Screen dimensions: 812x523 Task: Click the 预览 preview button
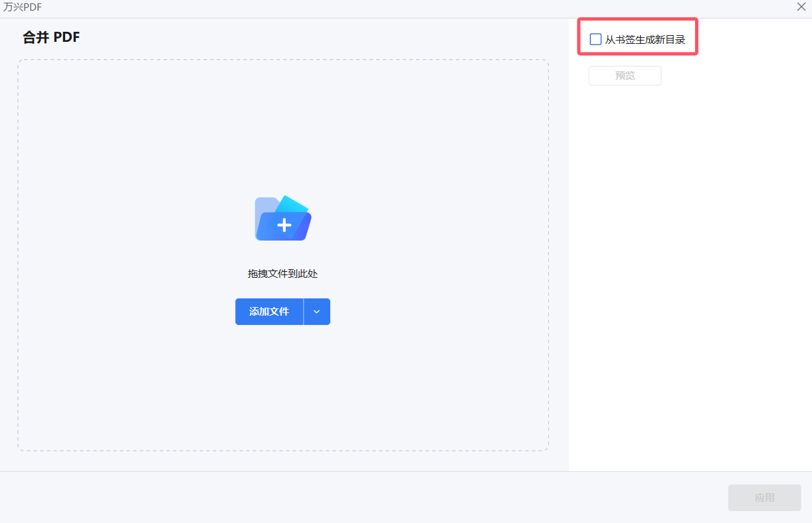(625, 75)
